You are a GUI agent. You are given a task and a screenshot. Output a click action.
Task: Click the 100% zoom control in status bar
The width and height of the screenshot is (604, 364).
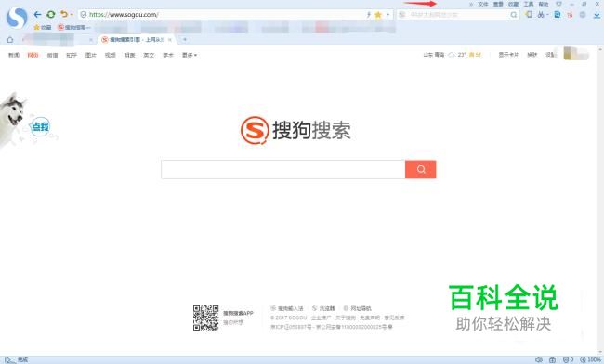(x=590, y=359)
